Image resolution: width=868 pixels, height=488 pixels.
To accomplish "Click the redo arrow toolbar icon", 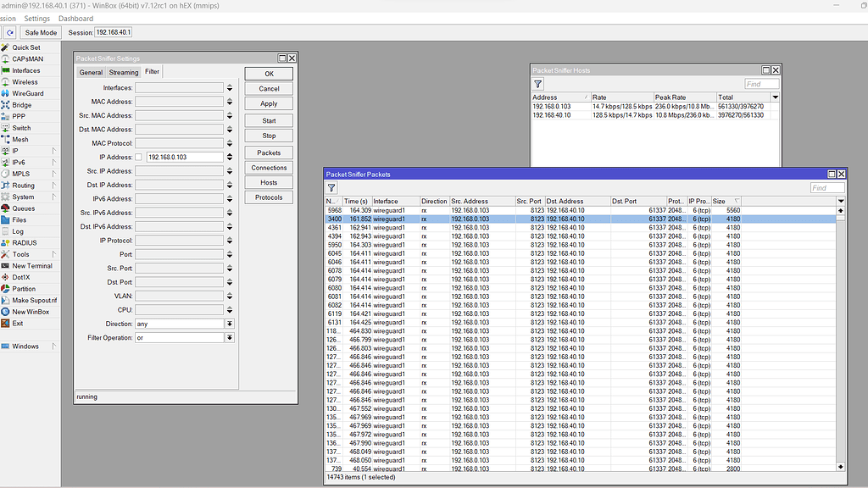I will 10,32.
